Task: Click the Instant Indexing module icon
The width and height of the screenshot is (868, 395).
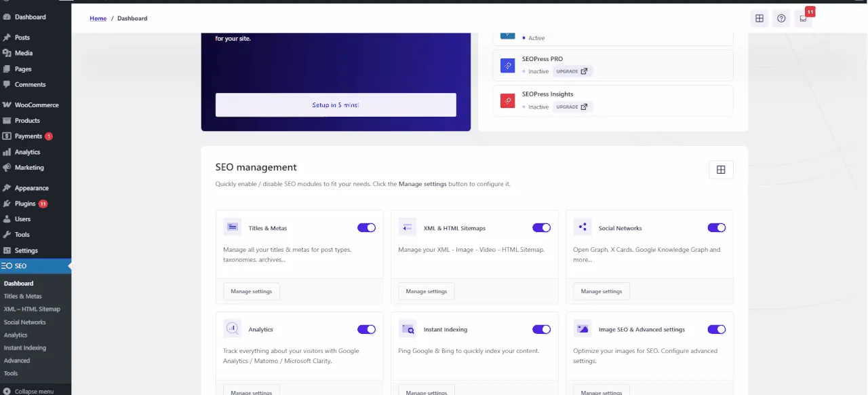Action: pyautogui.click(x=408, y=329)
